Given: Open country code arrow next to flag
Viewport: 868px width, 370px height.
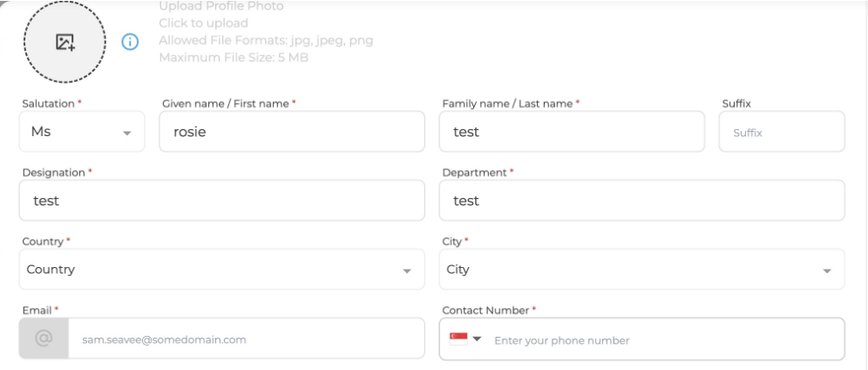Looking at the screenshot, I should tap(478, 339).
